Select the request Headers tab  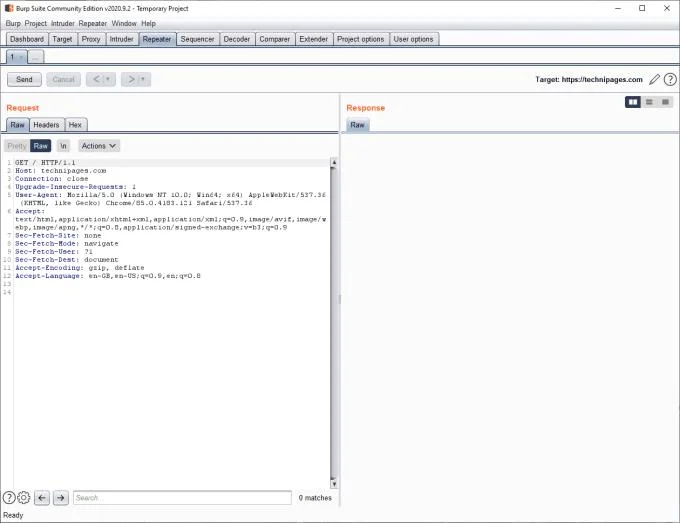click(46, 125)
